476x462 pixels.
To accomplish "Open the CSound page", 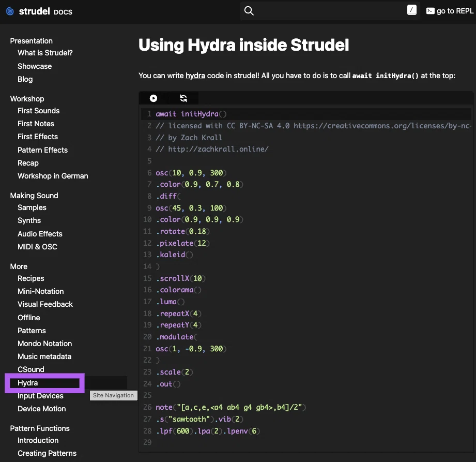I will [x=30, y=369].
